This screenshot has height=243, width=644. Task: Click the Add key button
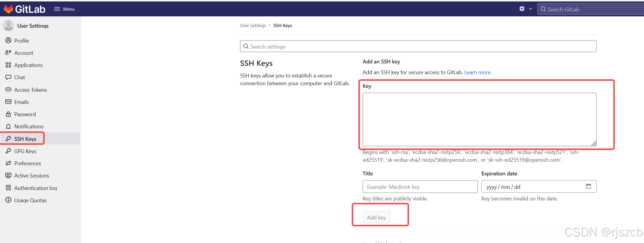[376, 217]
